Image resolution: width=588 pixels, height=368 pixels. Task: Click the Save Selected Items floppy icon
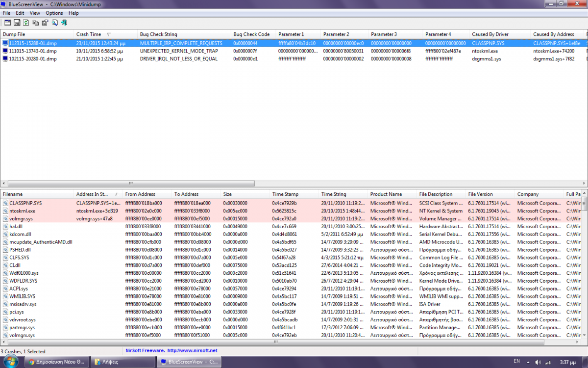(x=17, y=23)
